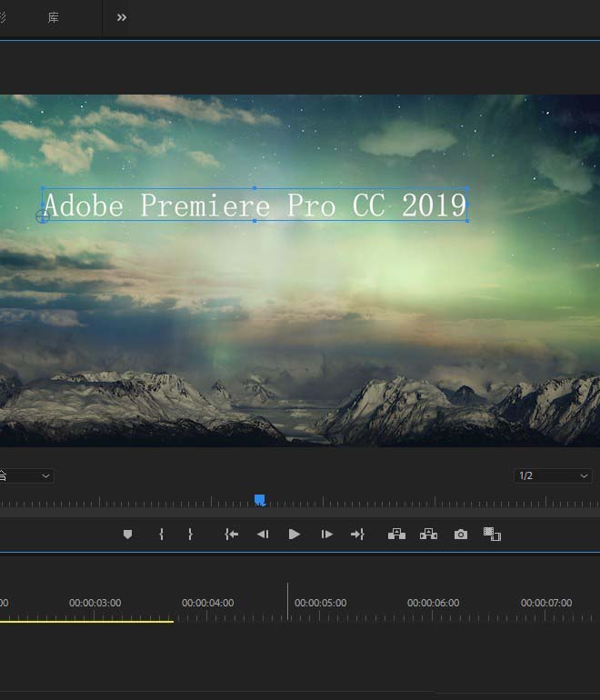Image resolution: width=600 pixels, height=700 pixels.
Task: Open the zoom level fit dropdown
Action: [25, 475]
